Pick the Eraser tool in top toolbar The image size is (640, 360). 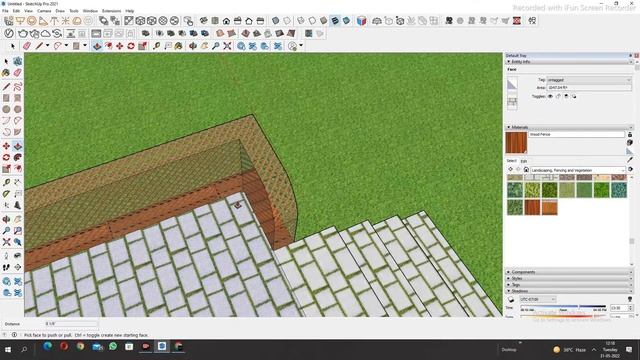tap(27, 46)
